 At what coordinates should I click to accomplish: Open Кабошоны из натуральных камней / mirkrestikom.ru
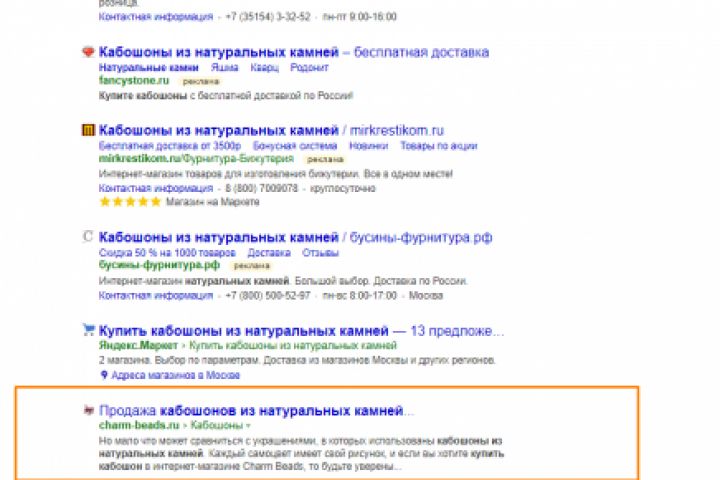pos(271,130)
